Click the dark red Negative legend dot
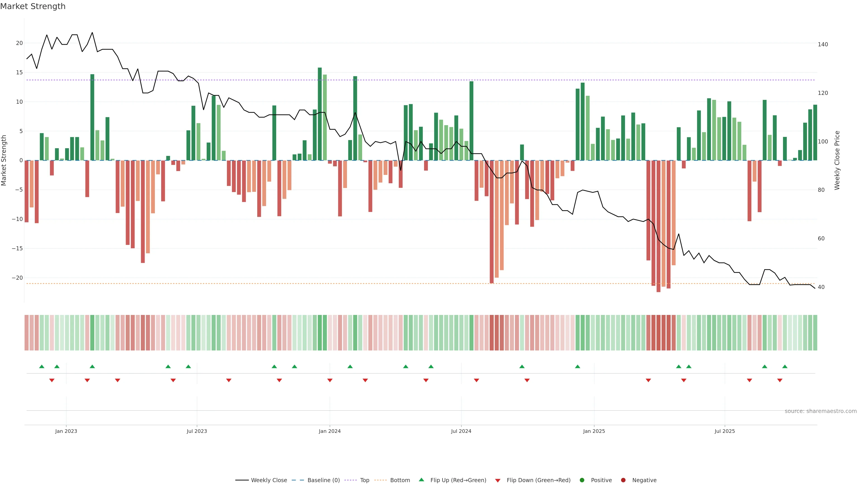This screenshot has width=868, height=488. [x=623, y=480]
